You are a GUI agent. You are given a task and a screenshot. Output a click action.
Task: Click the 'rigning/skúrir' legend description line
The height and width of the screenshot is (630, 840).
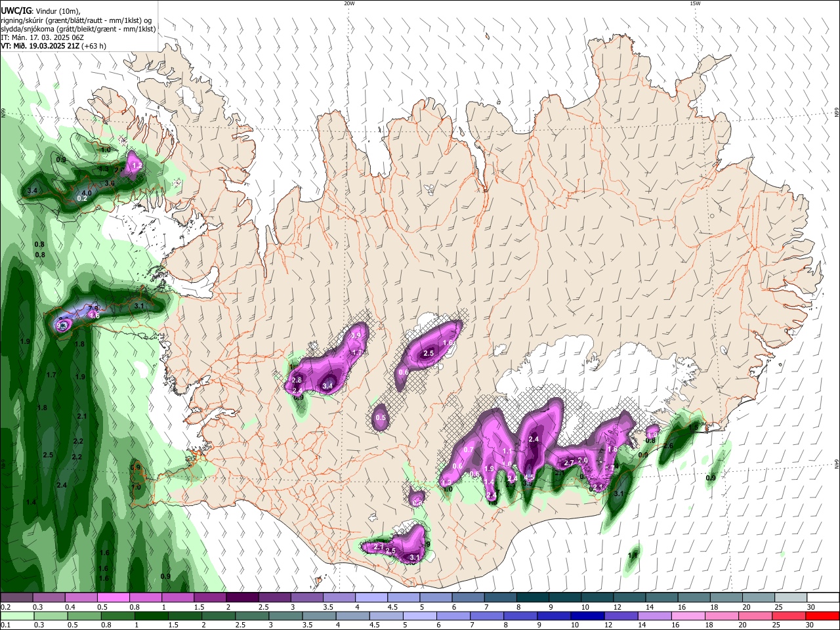coord(76,20)
